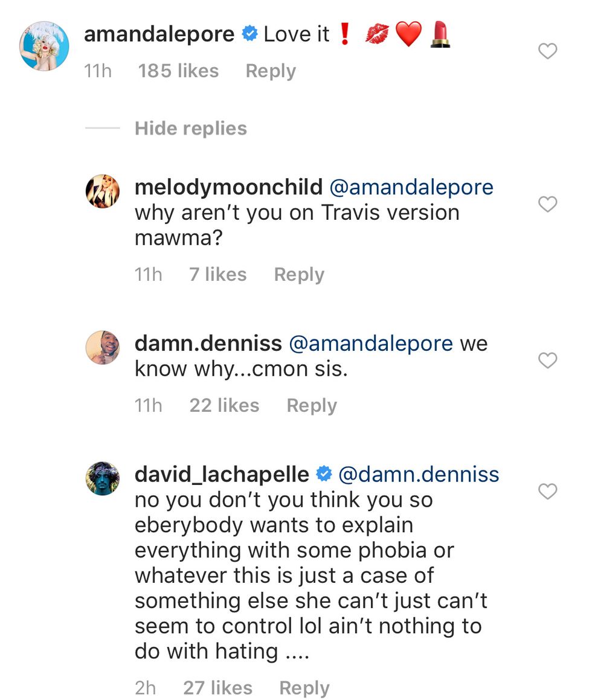The width and height of the screenshot is (592, 700).
Task: Reply to david_lachapelle's comment
Action: tap(304, 687)
